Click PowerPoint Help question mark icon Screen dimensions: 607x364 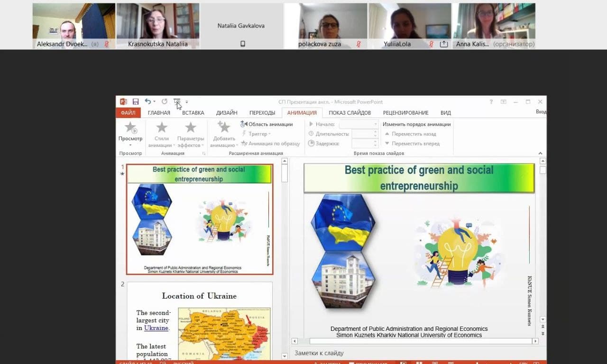click(x=491, y=102)
